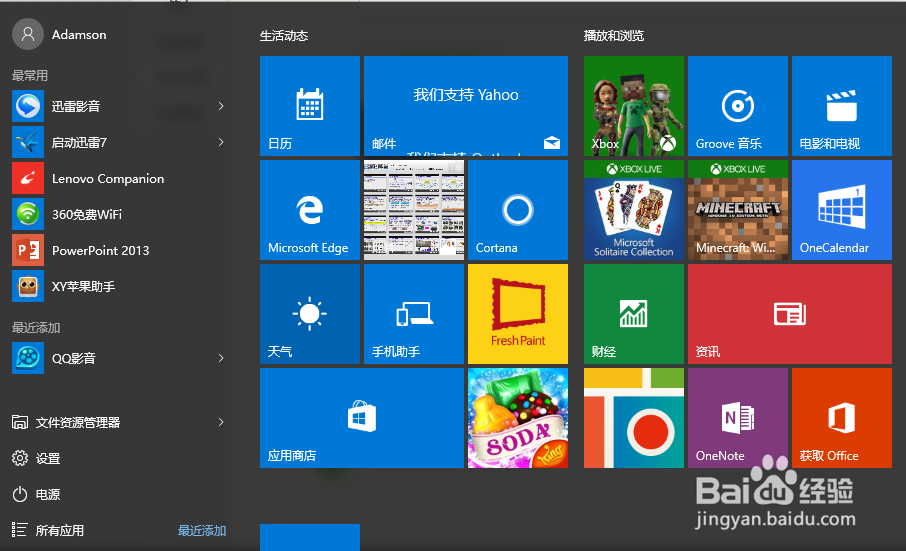Open the OneCalendar tile
Viewport: 906px width, 551px height.
click(x=842, y=210)
